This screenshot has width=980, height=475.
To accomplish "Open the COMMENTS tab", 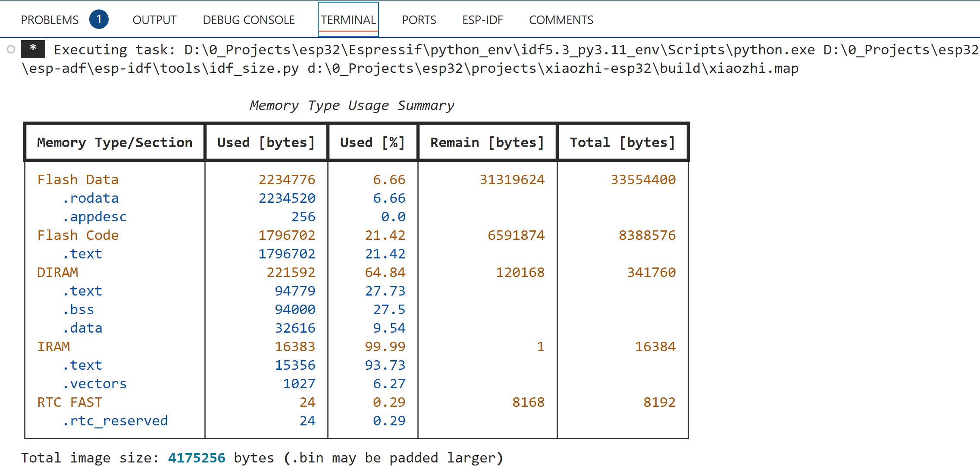I will point(561,20).
